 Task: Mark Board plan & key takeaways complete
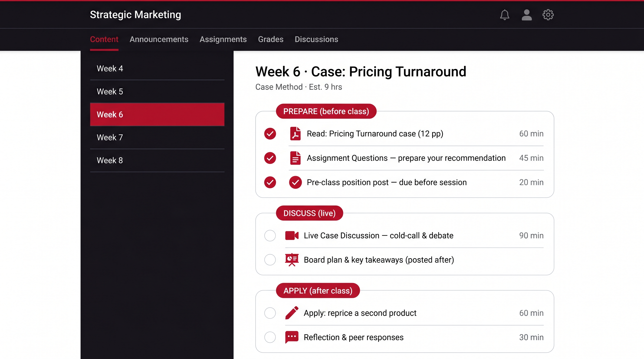[x=270, y=260]
